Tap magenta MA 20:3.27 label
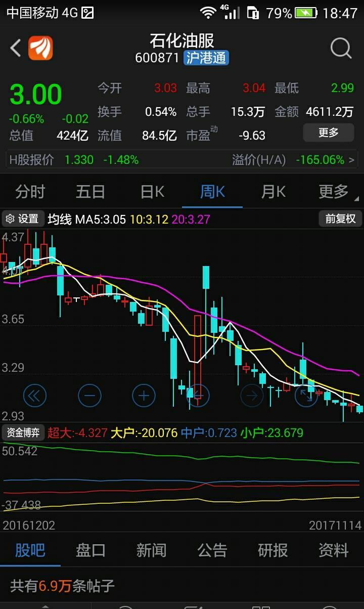 pyautogui.click(x=191, y=219)
